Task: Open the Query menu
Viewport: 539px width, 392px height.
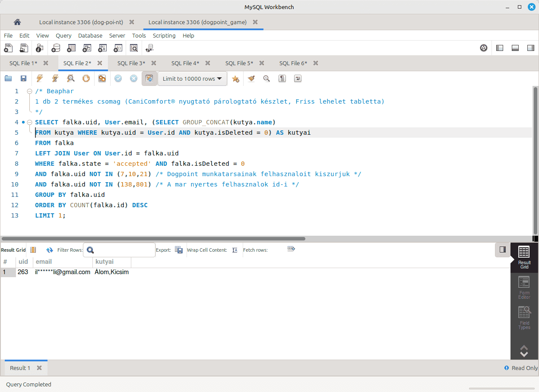Action: (63, 35)
